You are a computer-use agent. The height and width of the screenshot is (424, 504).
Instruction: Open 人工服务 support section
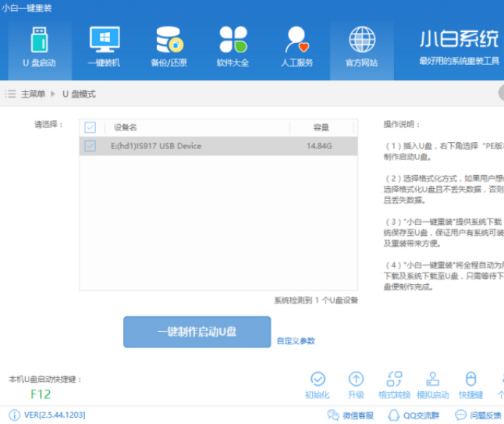[297, 48]
